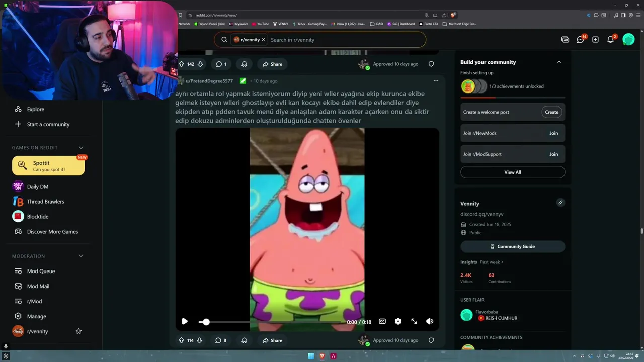Move the video progress slider handle
This screenshot has width=644, height=362.
[x=206, y=322]
